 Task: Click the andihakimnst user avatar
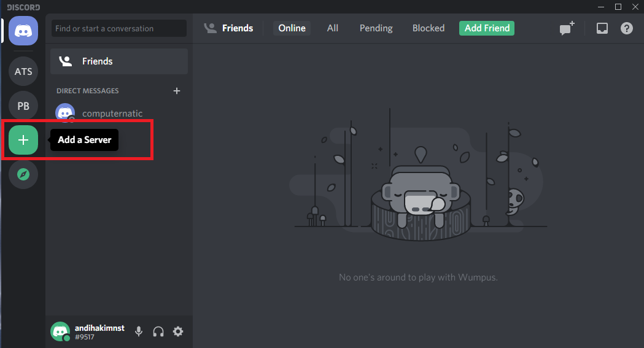pos(60,331)
